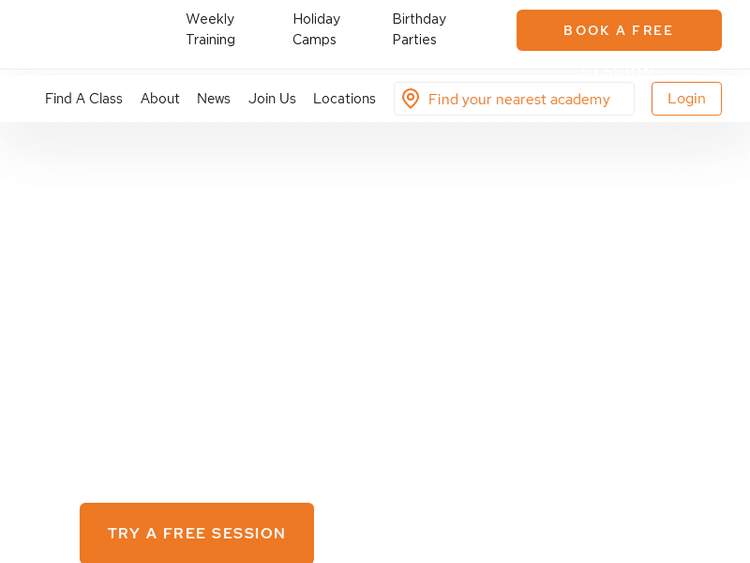Focus the Find your nearest academy field

[x=518, y=99]
